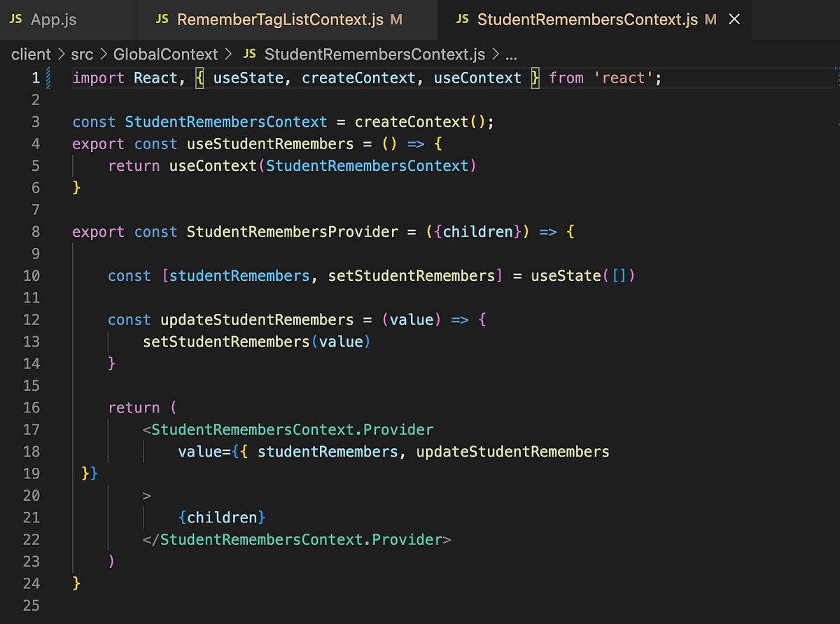Image resolution: width=840 pixels, height=624 pixels.
Task: Open the GlobalContext breadcrumb item
Action: (x=166, y=54)
